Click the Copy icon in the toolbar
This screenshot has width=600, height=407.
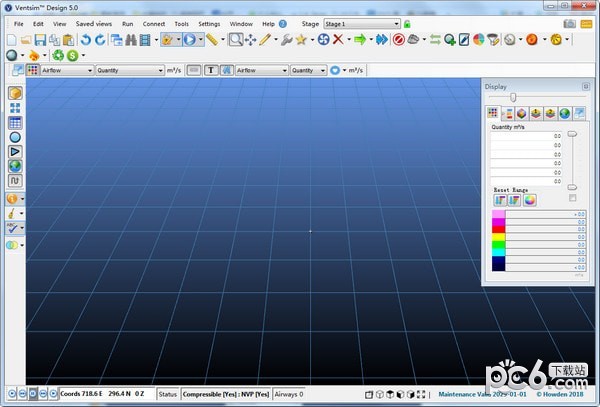54,39
